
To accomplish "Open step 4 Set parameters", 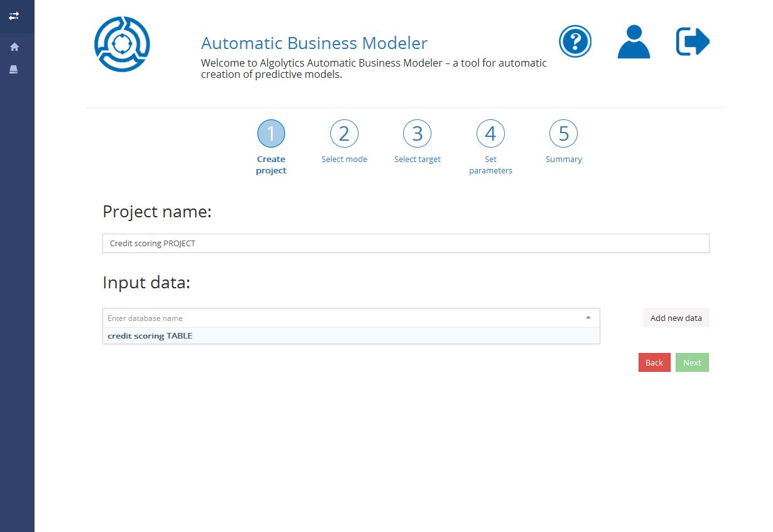I will 490,134.
